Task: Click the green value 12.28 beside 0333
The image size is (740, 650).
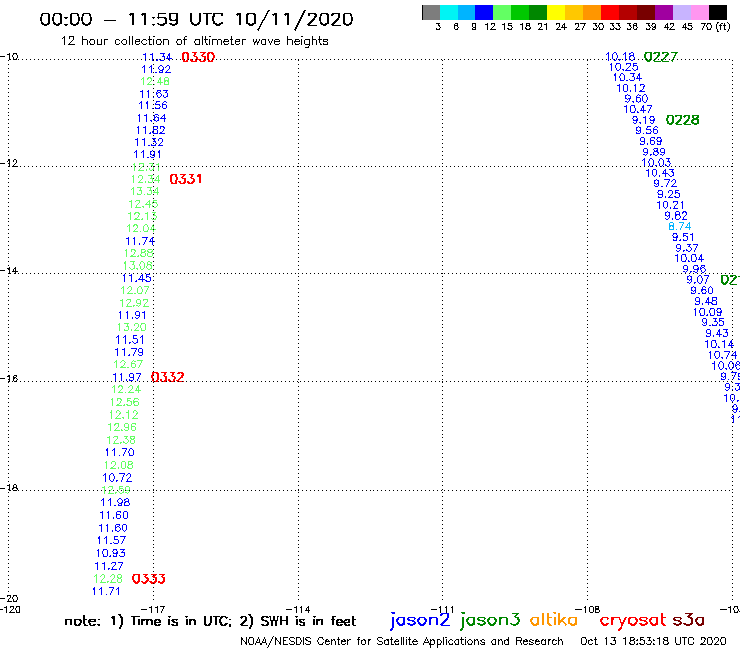Action: coord(108,579)
